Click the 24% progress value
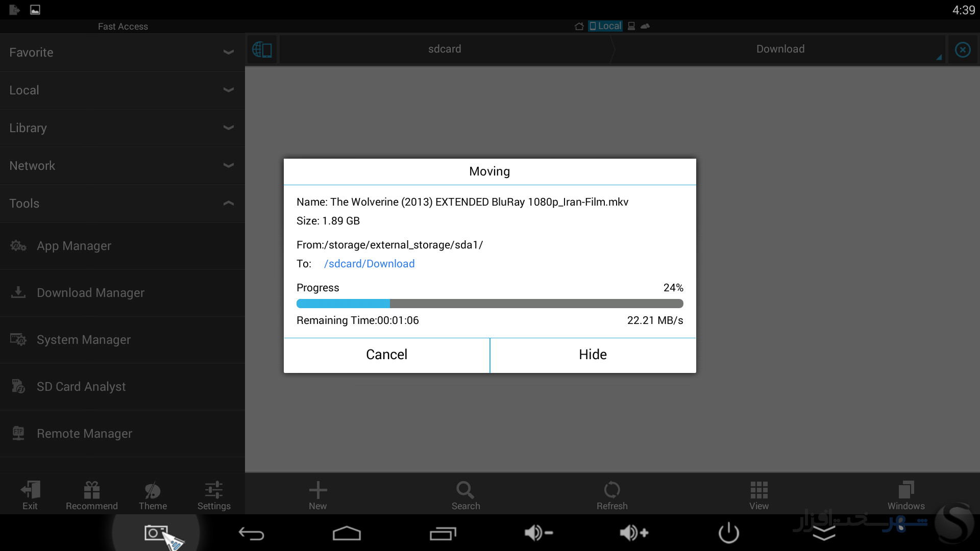The image size is (980, 551). (673, 288)
